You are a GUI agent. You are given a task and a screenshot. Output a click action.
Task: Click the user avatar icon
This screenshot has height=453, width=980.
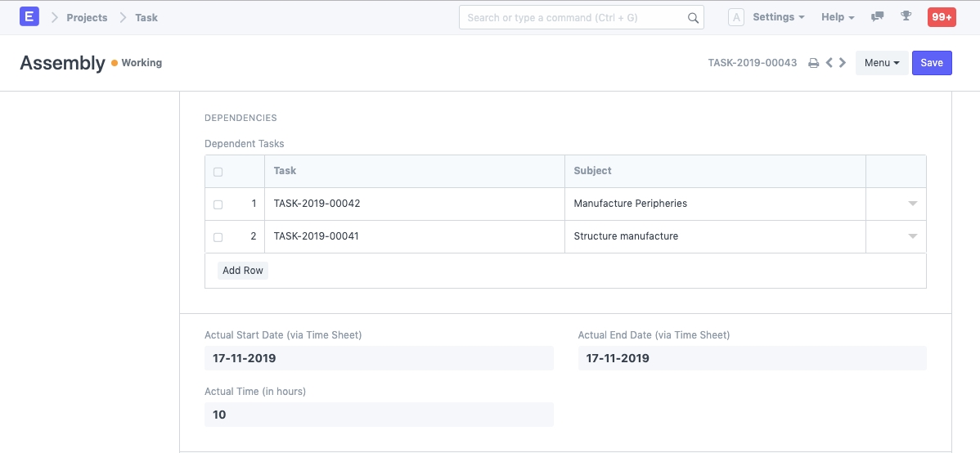point(735,17)
